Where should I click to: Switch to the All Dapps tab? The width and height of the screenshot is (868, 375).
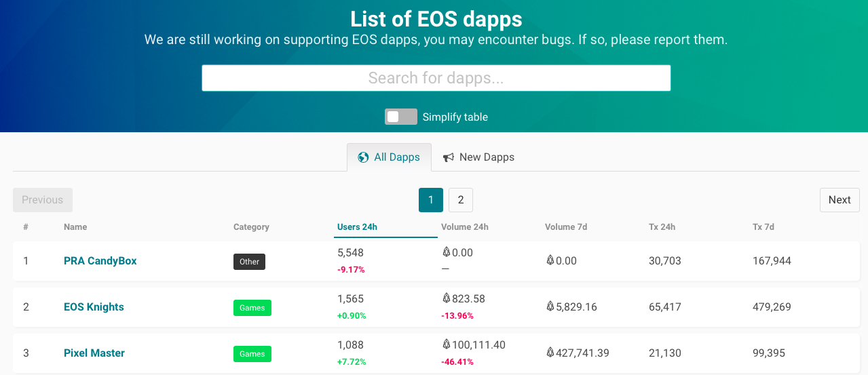[x=389, y=157]
